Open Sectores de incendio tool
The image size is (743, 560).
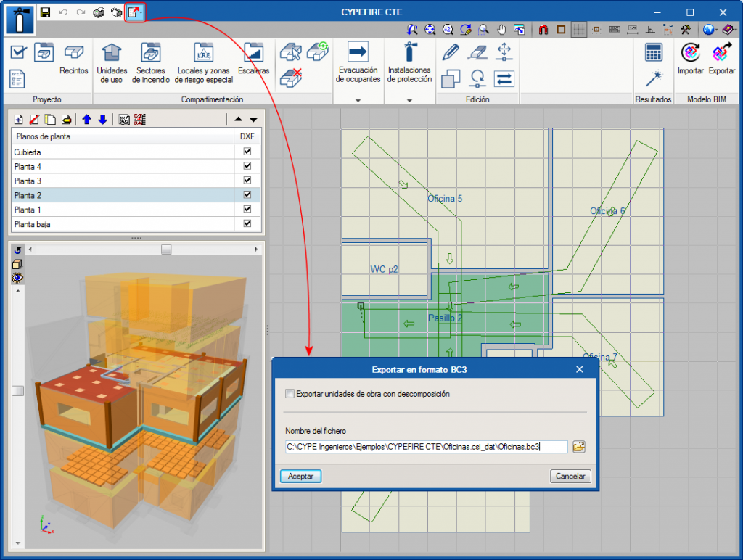click(151, 54)
